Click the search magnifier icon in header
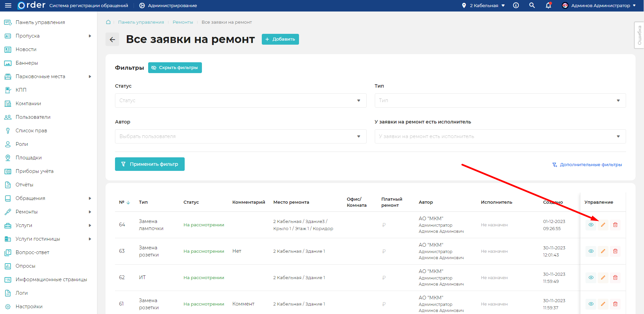Viewport: 644px width, 314px height. 532,5
